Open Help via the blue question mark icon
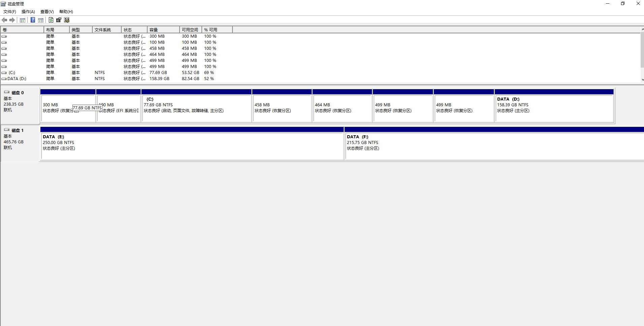The height and width of the screenshot is (326, 644). (33, 20)
